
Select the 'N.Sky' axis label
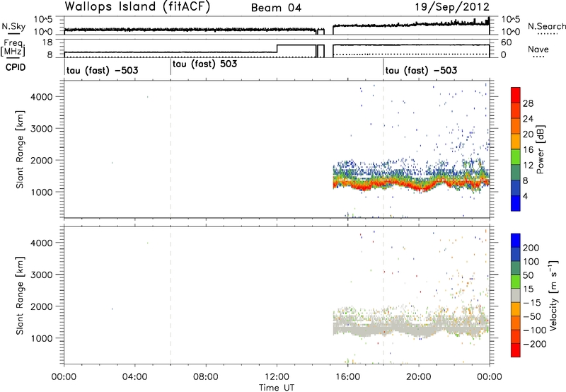[x=13, y=26]
